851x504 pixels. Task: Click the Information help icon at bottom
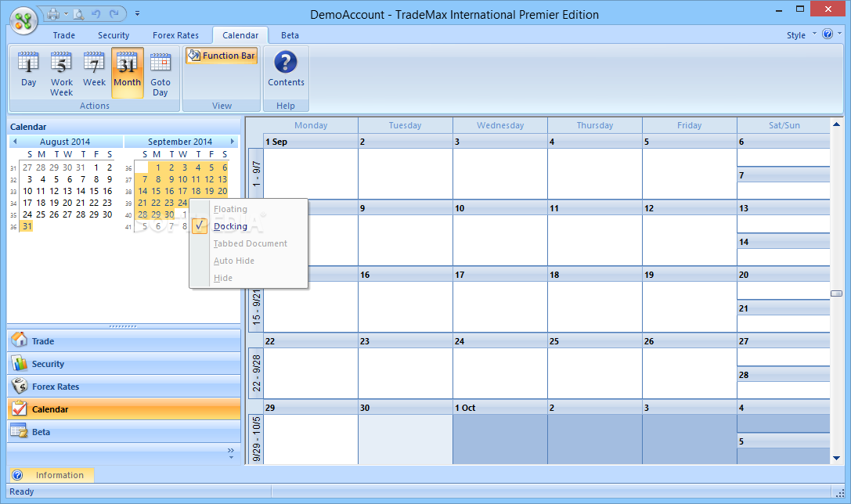click(x=17, y=475)
